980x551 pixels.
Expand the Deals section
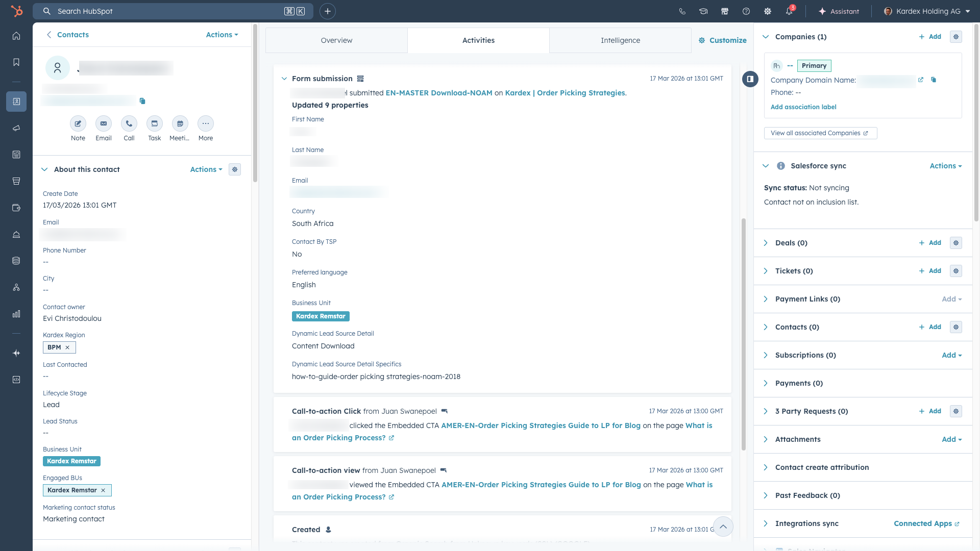click(766, 243)
